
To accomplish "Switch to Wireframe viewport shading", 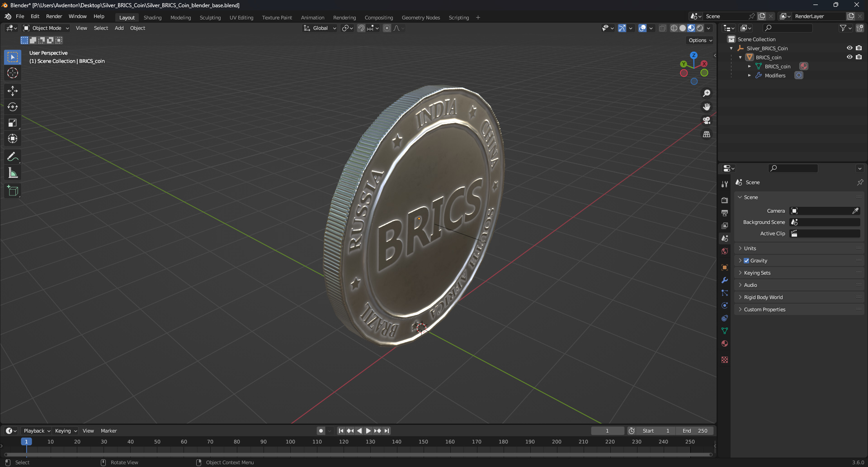I will tap(674, 28).
